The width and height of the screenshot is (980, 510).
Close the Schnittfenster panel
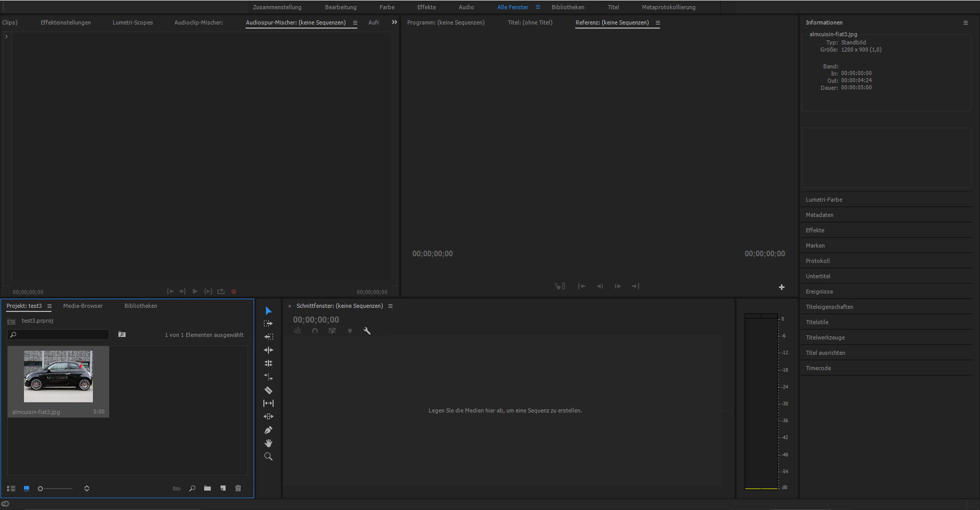(290, 306)
